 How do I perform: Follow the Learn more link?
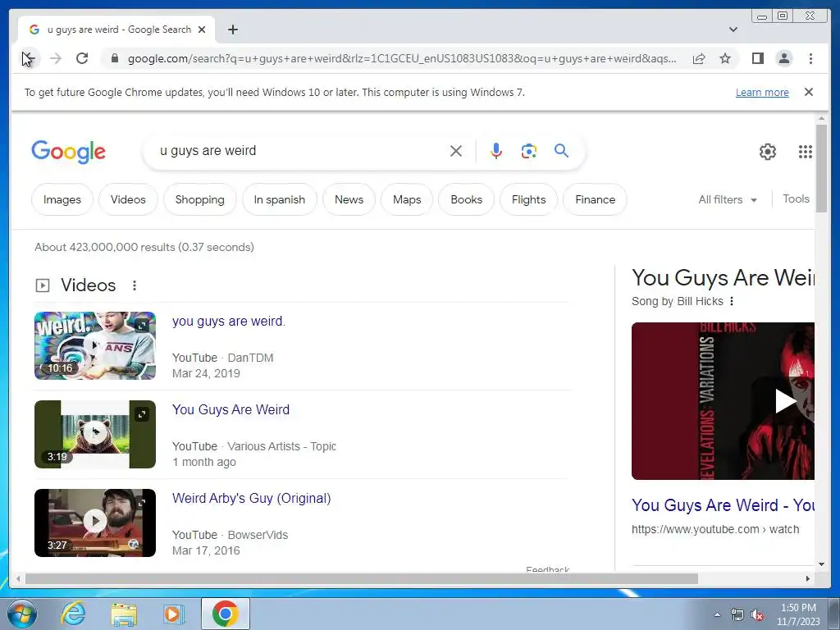tap(762, 92)
